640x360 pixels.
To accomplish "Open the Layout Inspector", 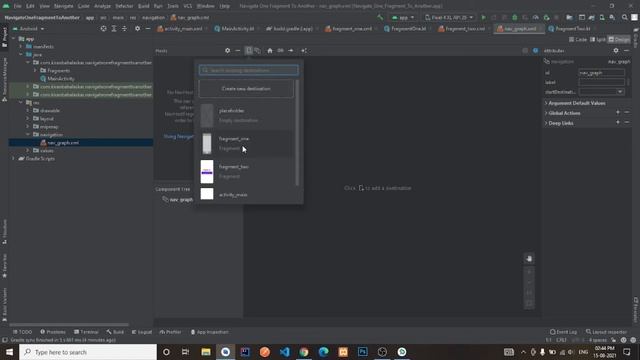I will tap(607, 332).
